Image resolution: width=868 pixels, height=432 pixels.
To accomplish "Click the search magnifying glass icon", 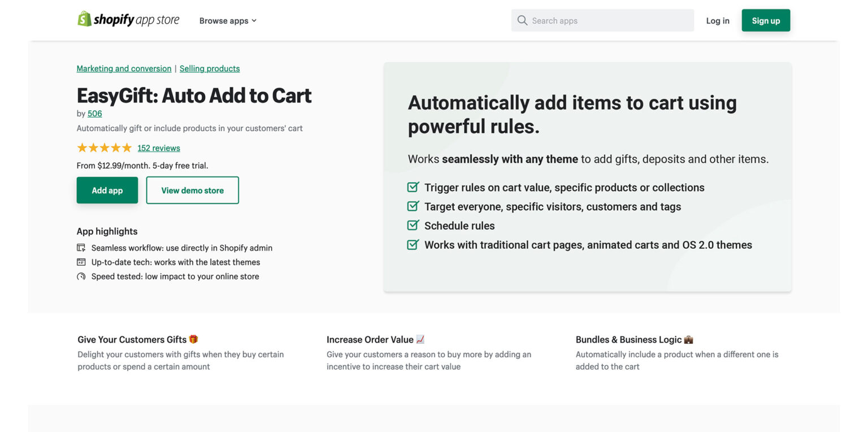I will (522, 20).
